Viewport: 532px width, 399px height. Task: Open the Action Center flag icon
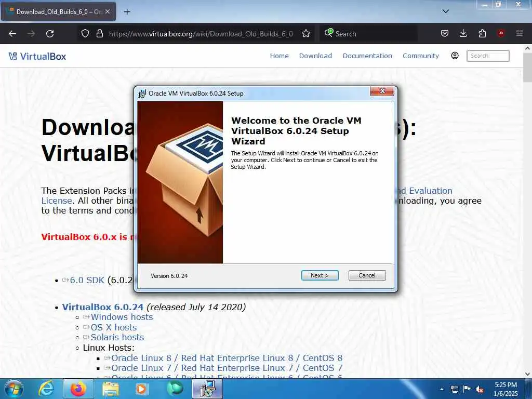click(x=467, y=389)
